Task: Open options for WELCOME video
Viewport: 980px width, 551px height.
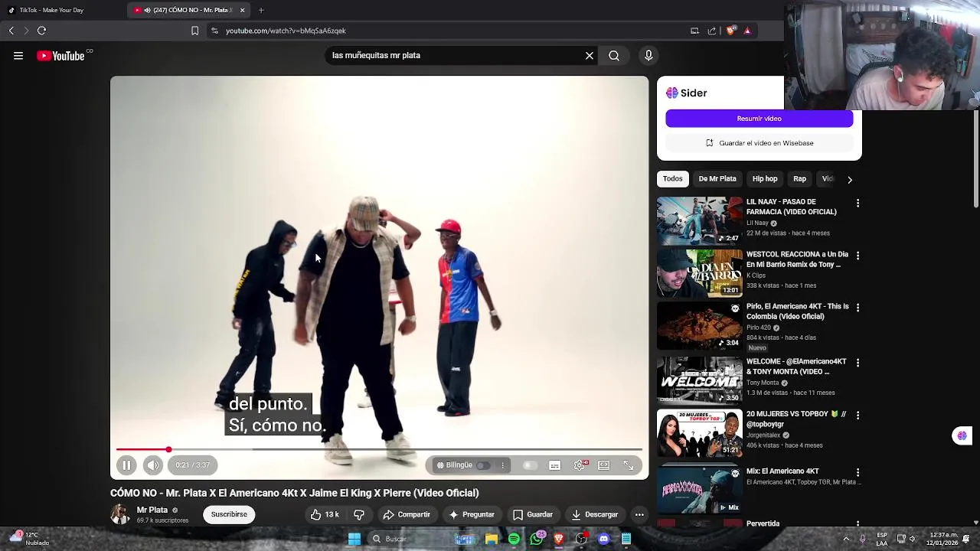Action: (857, 363)
